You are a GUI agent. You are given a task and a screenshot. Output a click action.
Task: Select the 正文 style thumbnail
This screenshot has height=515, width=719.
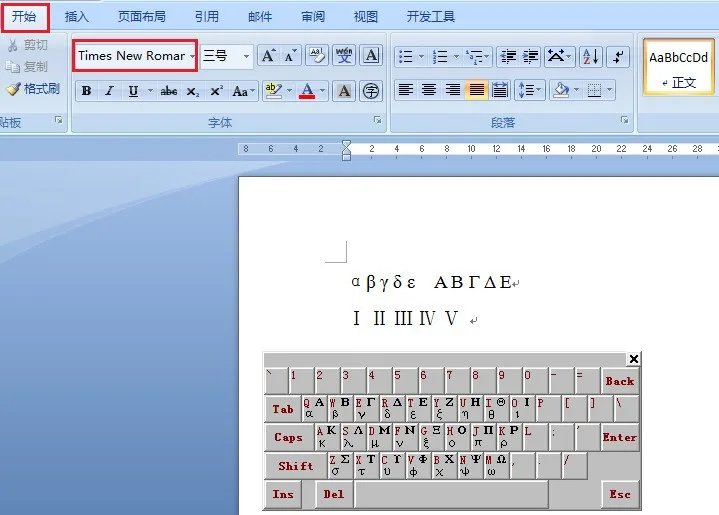coord(678,68)
